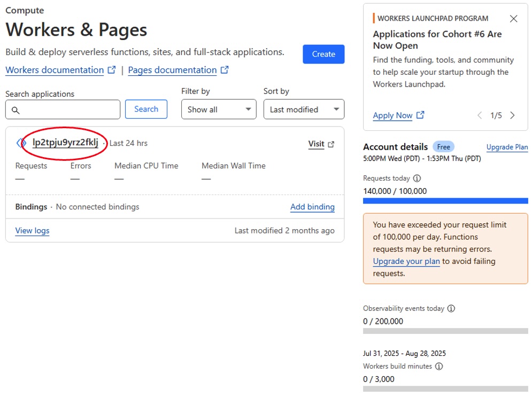This screenshot has width=532, height=398.
Task: Open the Sort by Last modified dropdown
Action: tap(304, 109)
